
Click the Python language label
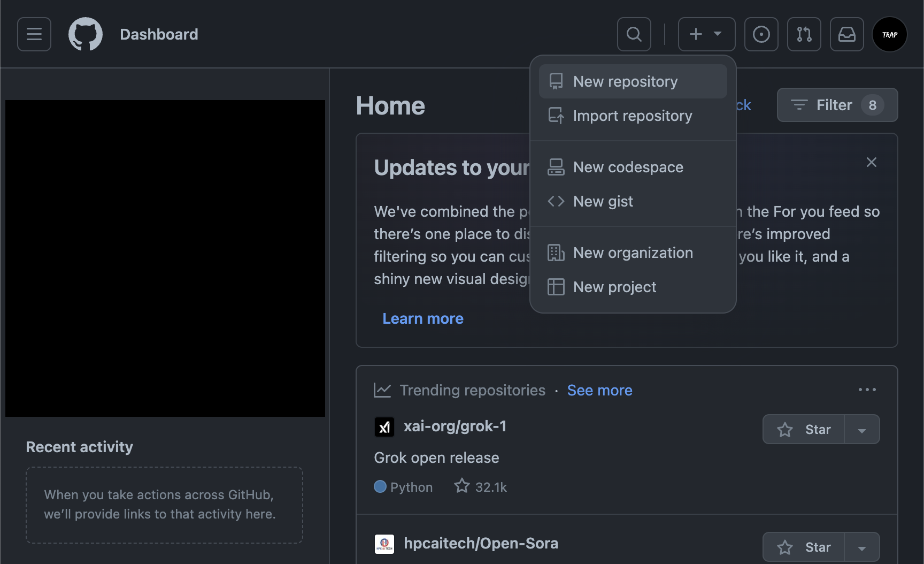[x=404, y=487]
